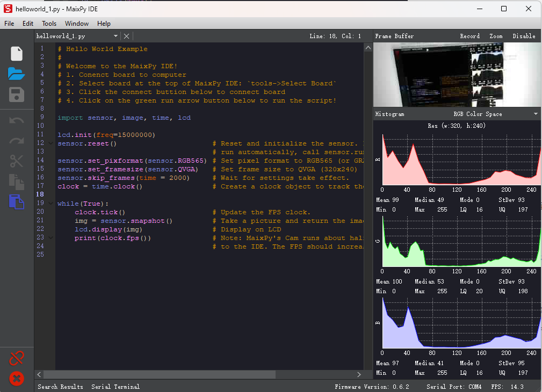This screenshot has width=542, height=392.
Task: Click the New File icon
Action: [x=17, y=54]
